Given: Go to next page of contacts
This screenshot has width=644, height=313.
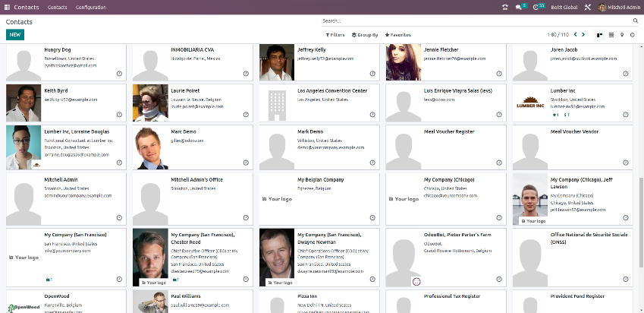Looking at the screenshot, I should [584, 35].
